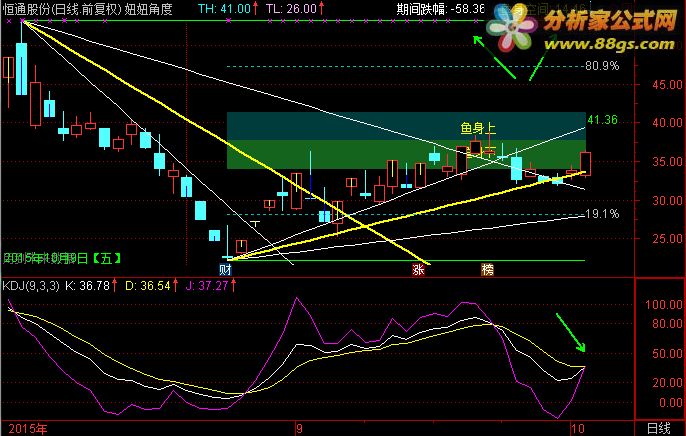Screen dimensions: 686x436
Task: Click the 财 info marker icon
Action: [225, 269]
